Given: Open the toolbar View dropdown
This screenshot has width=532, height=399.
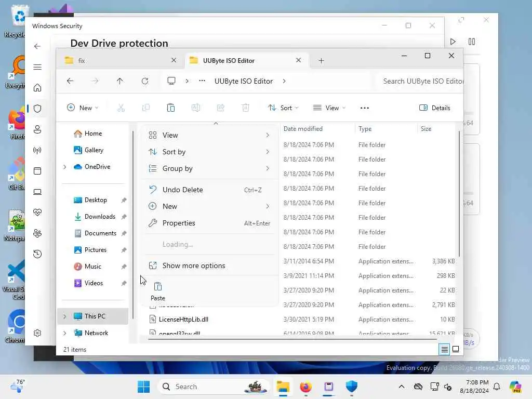Looking at the screenshot, I should (x=329, y=108).
